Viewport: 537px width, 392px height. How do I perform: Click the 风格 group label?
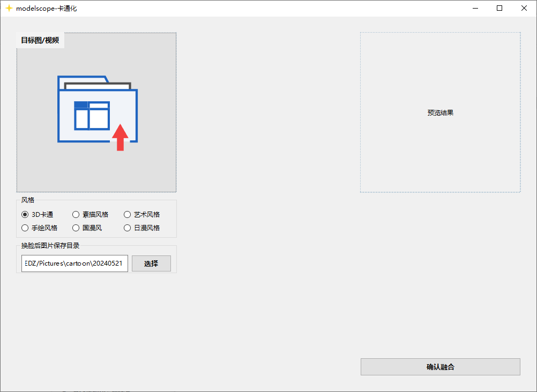28,200
